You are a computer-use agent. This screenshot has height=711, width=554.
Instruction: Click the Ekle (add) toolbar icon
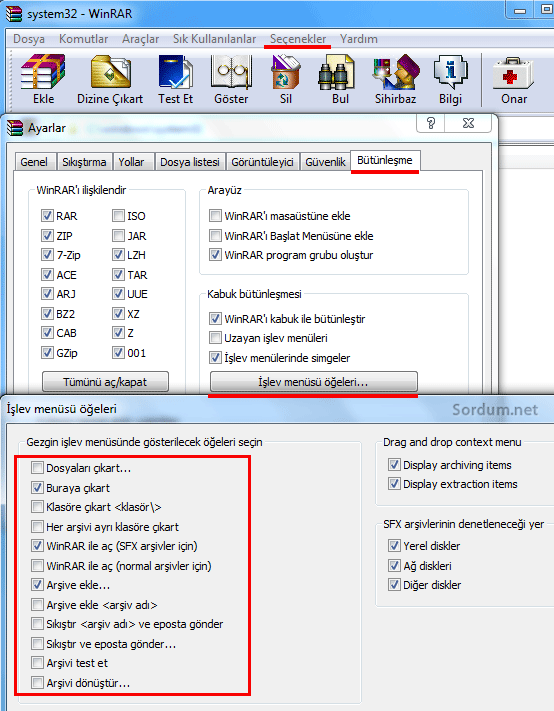pos(43,72)
